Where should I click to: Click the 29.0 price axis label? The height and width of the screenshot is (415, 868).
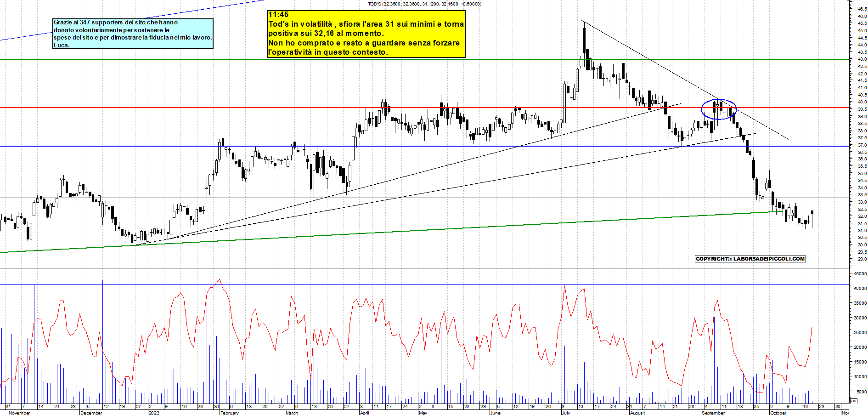click(x=862, y=259)
